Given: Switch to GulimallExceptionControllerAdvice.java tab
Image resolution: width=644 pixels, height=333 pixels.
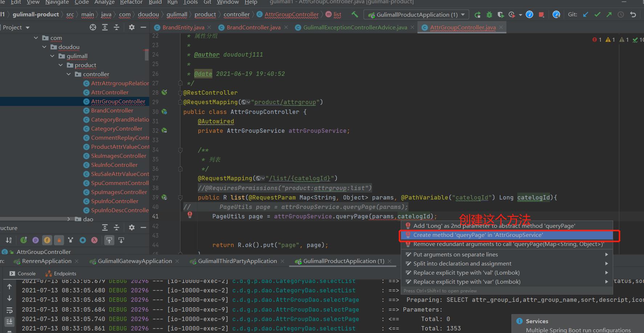Looking at the screenshot, I should 355,28.
